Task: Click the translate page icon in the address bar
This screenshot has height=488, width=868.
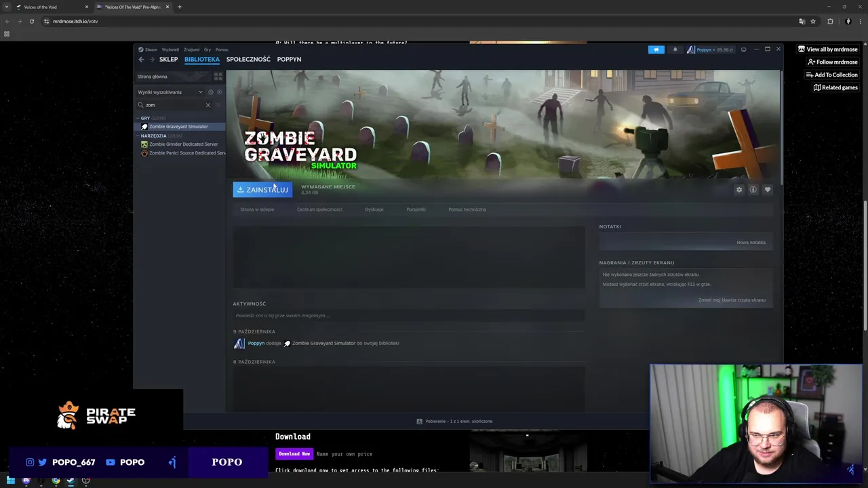Action: click(802, 21)
